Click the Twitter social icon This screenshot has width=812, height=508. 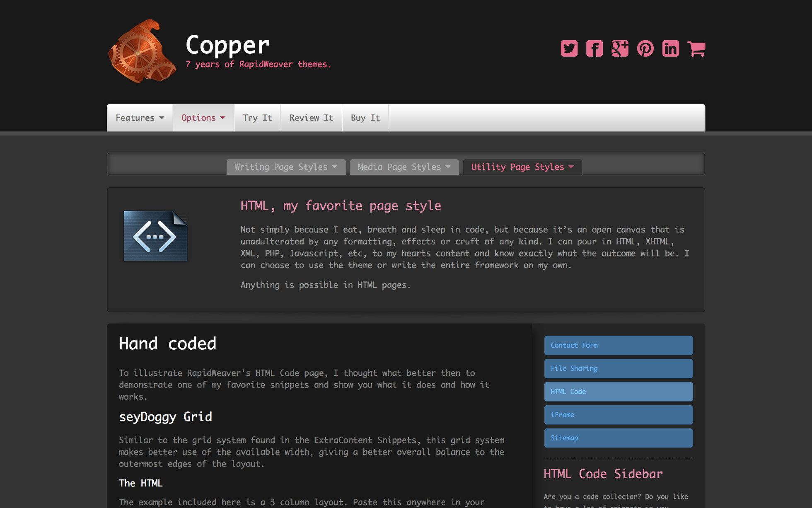pyautogui.click(x=569, y=48)
